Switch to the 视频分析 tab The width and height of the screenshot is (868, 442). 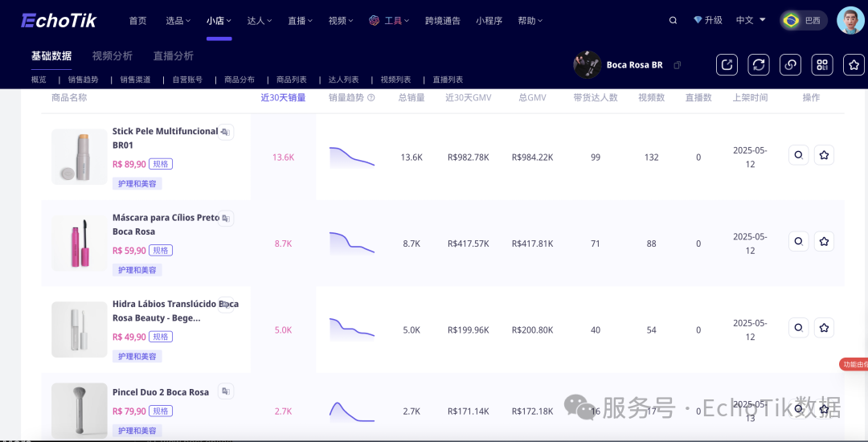113,56
